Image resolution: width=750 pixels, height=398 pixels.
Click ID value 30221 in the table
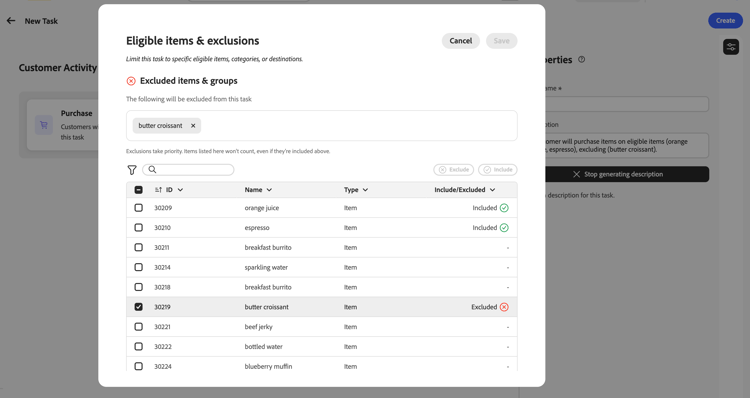coord(162,327)
